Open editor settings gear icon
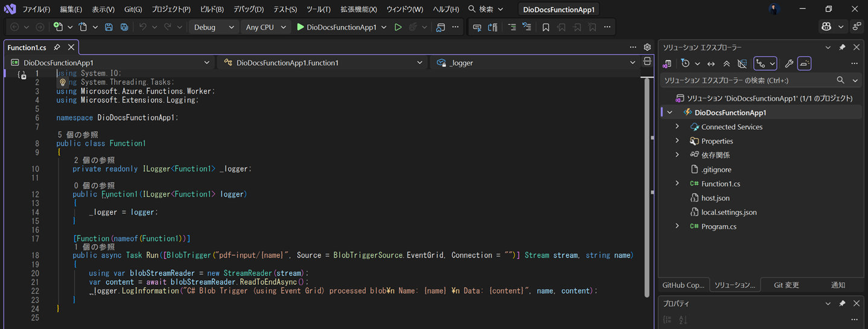Screen dimensions: 868x329 click(x=647, y=47)
